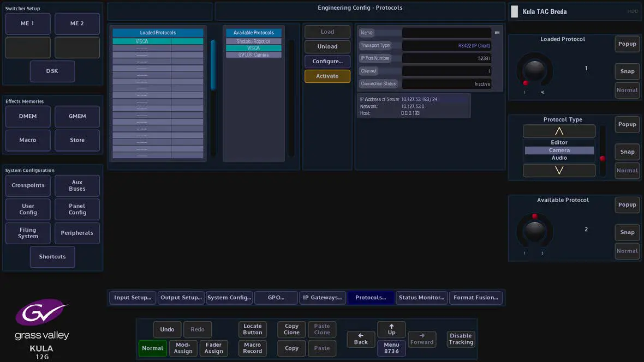Open the IP Gateways menu
Screen dimensions: 644x362
(x=323, y=298)
